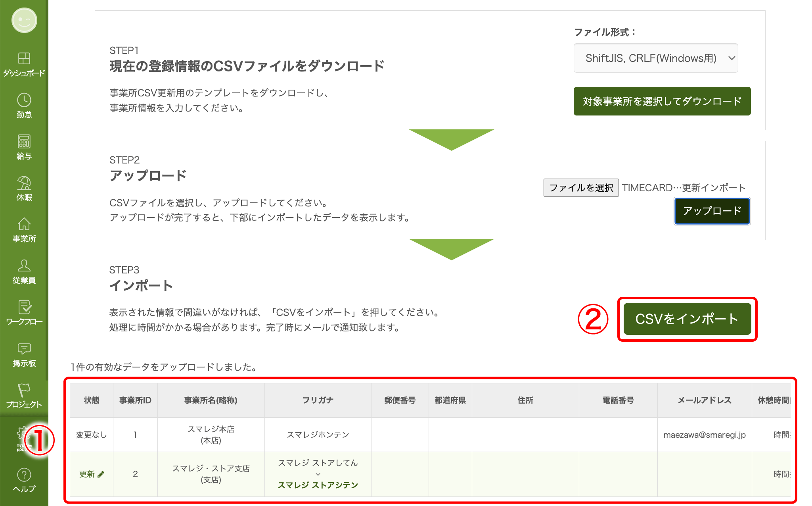Click the スマレジ本店 (本店) cell
Screen dimensions: 812x506
[211, 435]
